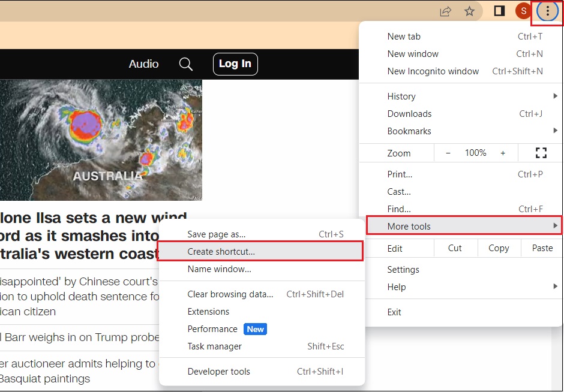Open the side panel icon
Viewport: 564px width, 392px height.
[499, 11]
